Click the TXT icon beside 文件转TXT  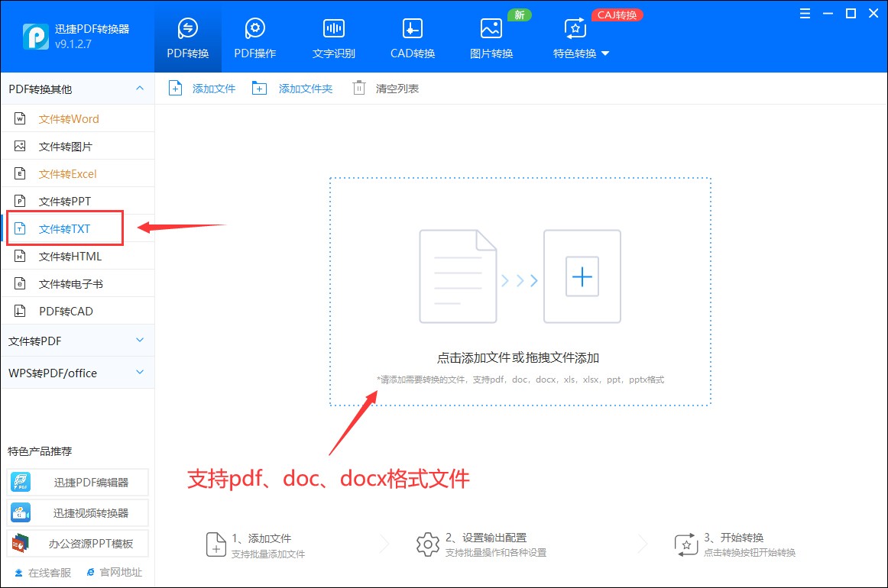point(20,228)
